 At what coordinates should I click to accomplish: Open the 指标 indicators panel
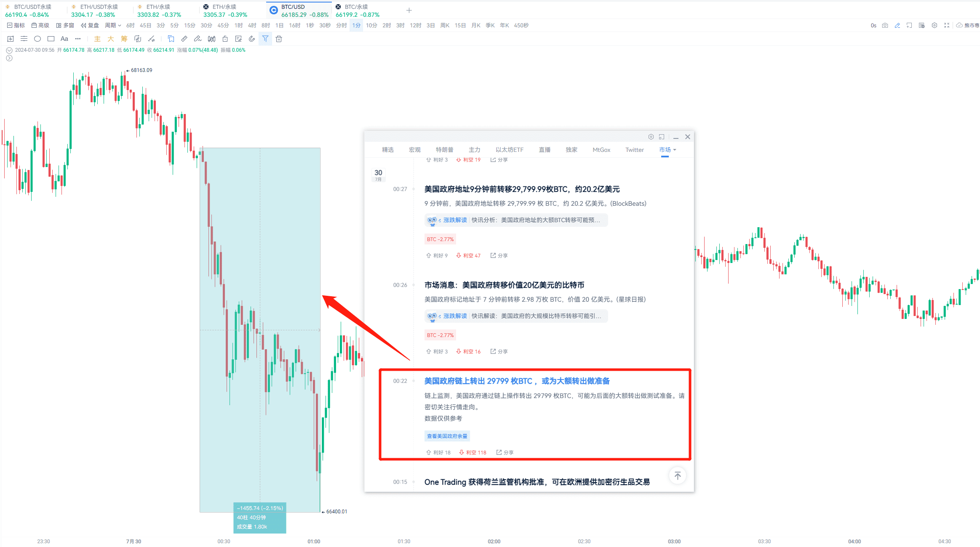point(16,25)
